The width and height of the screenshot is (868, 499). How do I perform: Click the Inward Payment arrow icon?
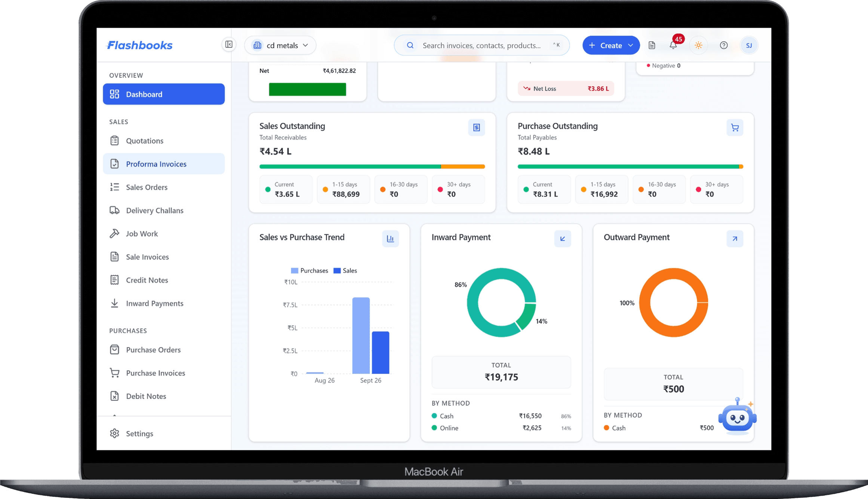pyautogui.click(x=563, y=239)
